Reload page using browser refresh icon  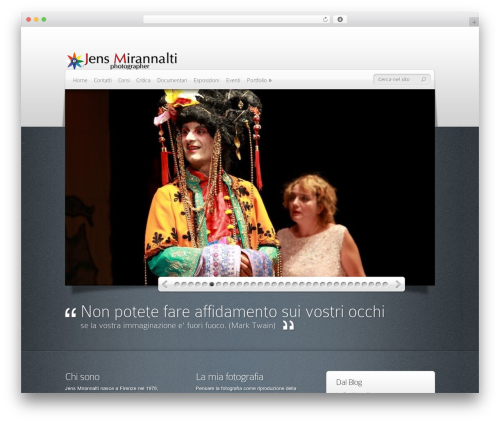[x=325, y=19]
